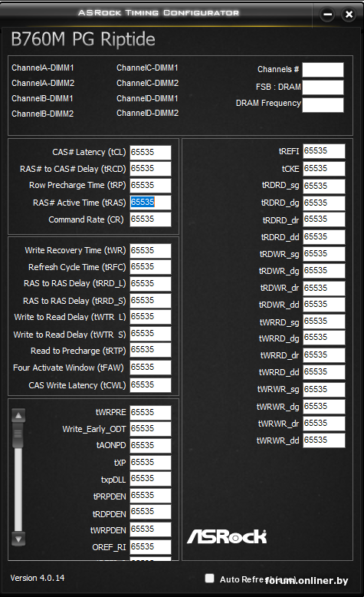364x597 pixels.
Task: Focus the tWRWR_sg value field
Action: [x=323, y=390]
